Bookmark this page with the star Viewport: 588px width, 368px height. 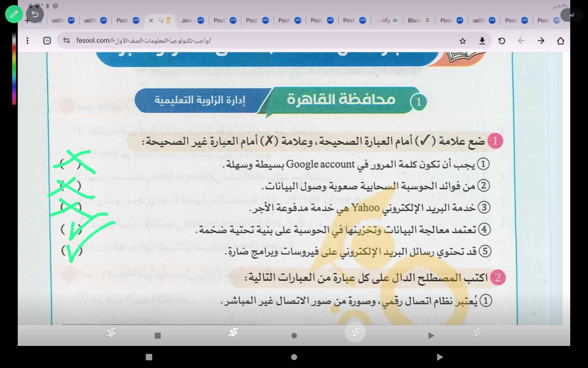tap(462, 41)
